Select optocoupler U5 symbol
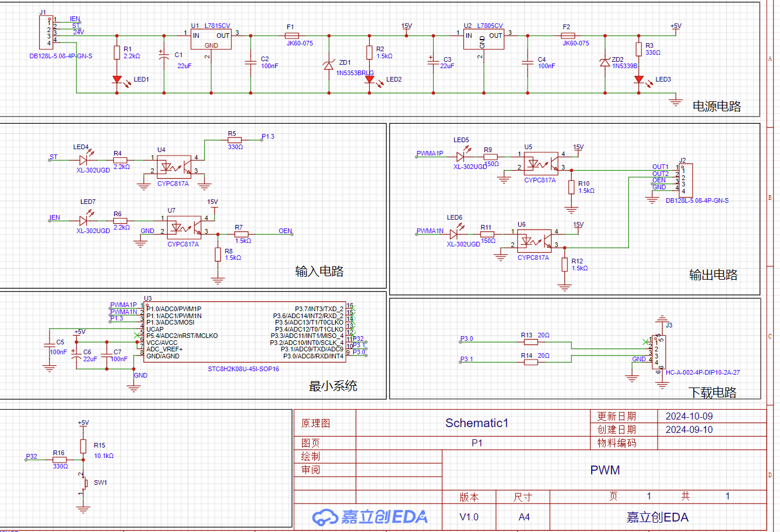This screenshot has height=532, width=780. 541,163
